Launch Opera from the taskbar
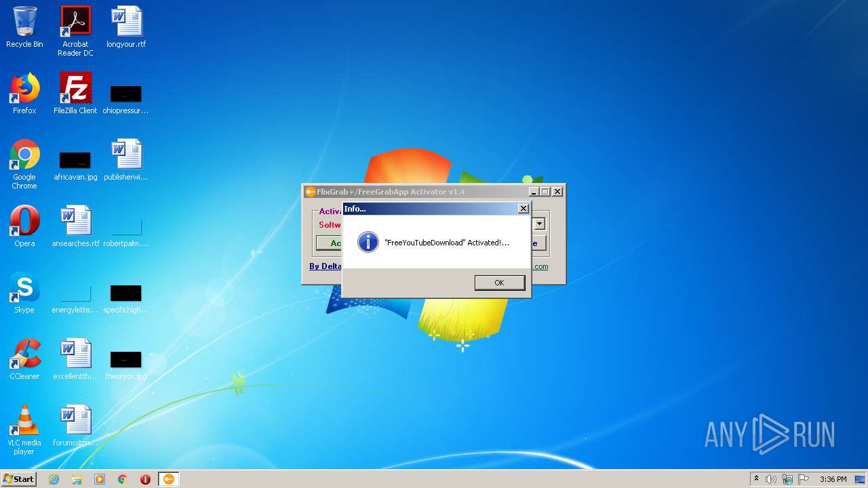 click(x=145, y=479)
